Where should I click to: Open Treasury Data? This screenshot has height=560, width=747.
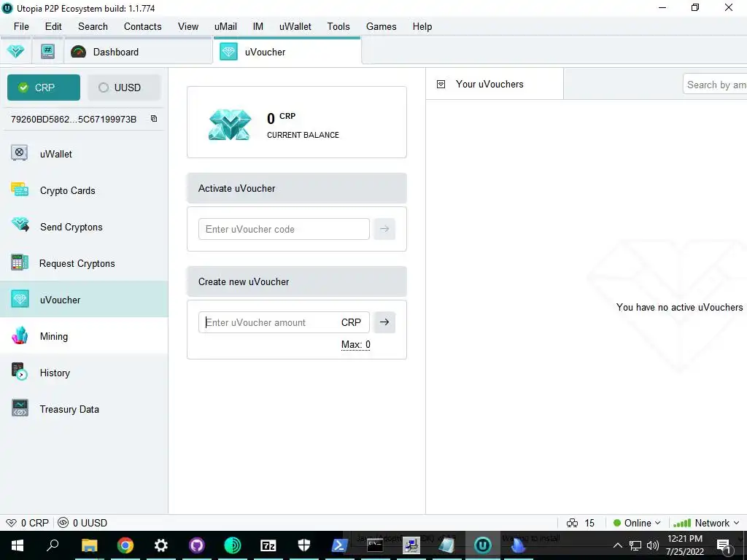(84, 409)
